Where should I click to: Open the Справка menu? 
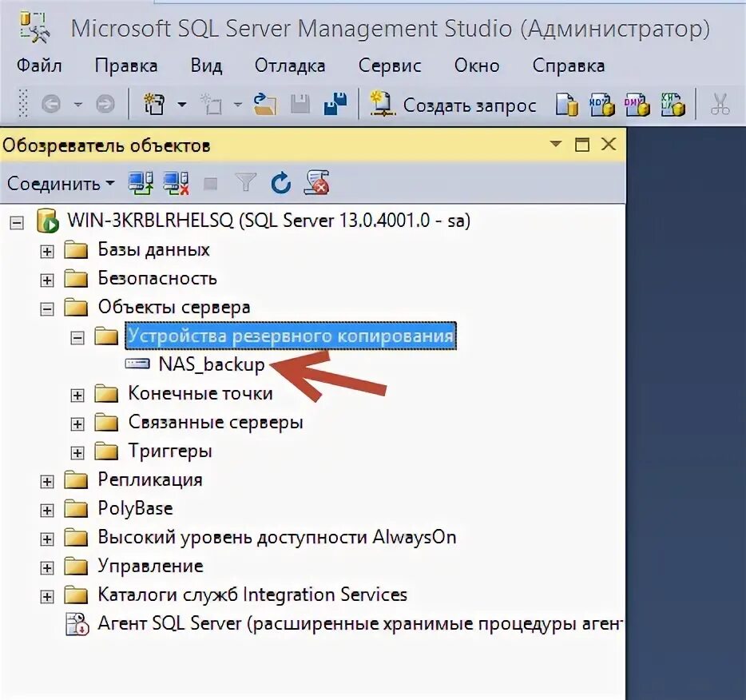(x=569, y=66)
